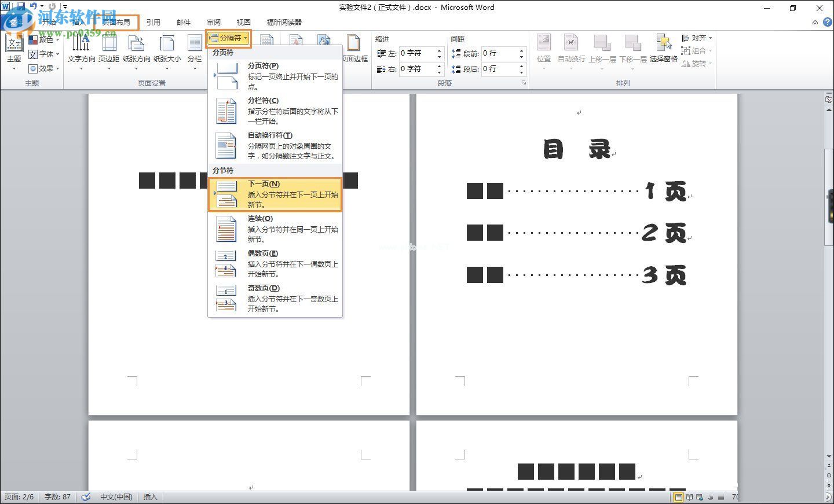Open theme Fonts (字体) dropdown
The image size is (834, 504).
[45, 54]
